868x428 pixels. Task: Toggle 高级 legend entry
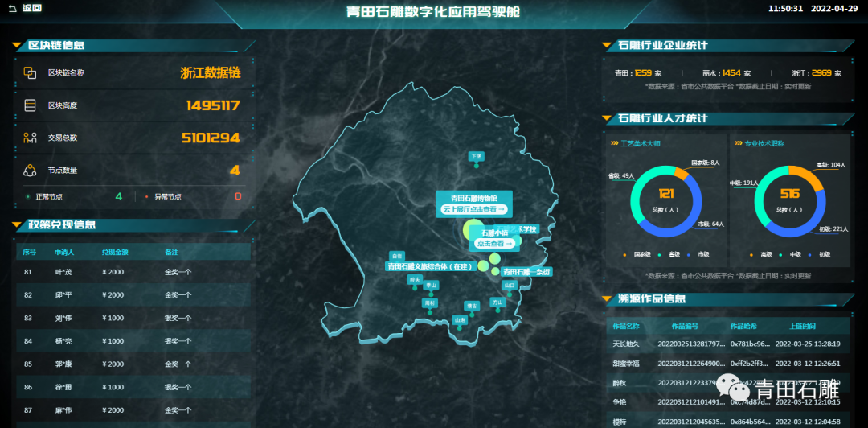pyautogui.click(x=762, y=254)
